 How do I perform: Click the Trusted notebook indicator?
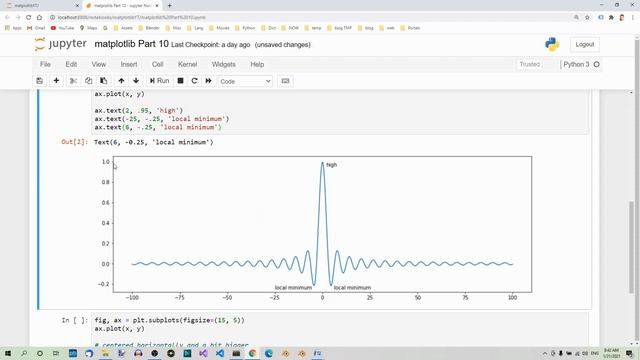(x=530, y=64)
